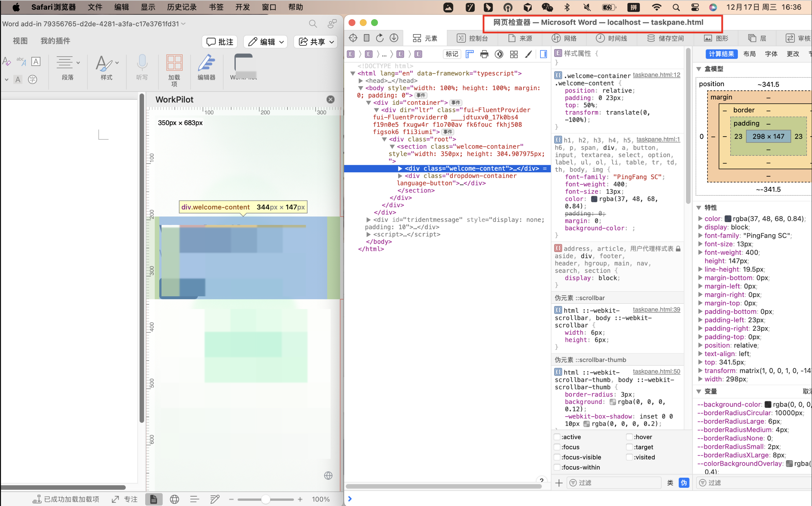Click the print styles icon
Image resolution: width=812 pixels, height=506 pixels.
(x=484, y=54)
